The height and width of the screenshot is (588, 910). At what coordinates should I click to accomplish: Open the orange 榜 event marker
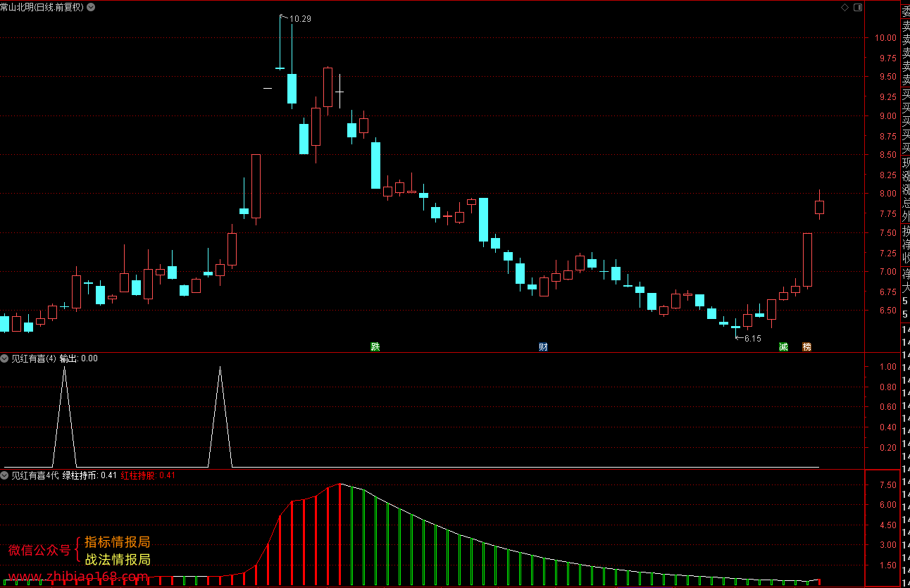pos(806,346)
